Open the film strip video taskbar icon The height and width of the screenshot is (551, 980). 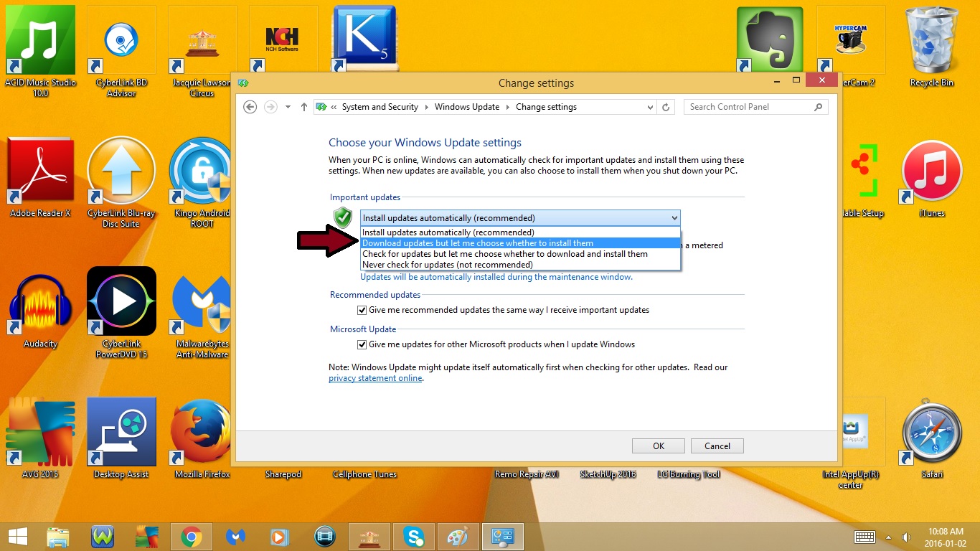click(325, 536)
